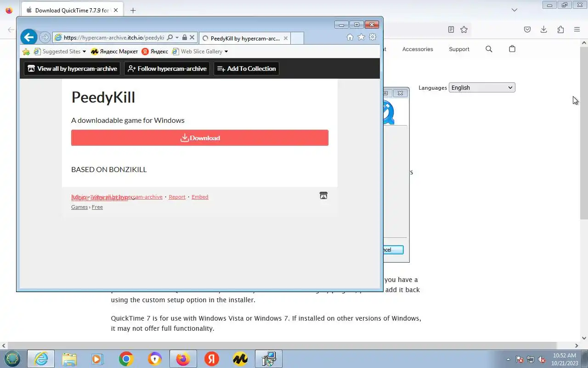Open the Apple shopping bag
The image size is (588, 368).
tap(512, 49)
